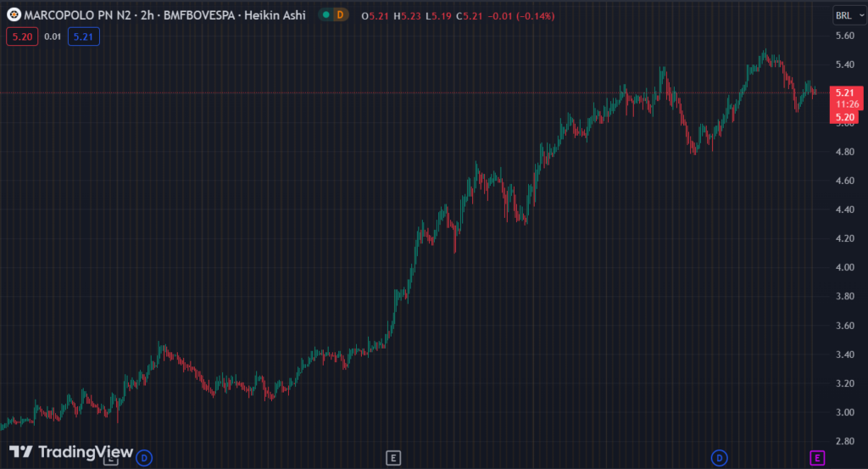Click the blue D dividend marker beside TradingView logo
Image resolution: width=868 pixels, height=469 pixels.
tap(144, 458)
